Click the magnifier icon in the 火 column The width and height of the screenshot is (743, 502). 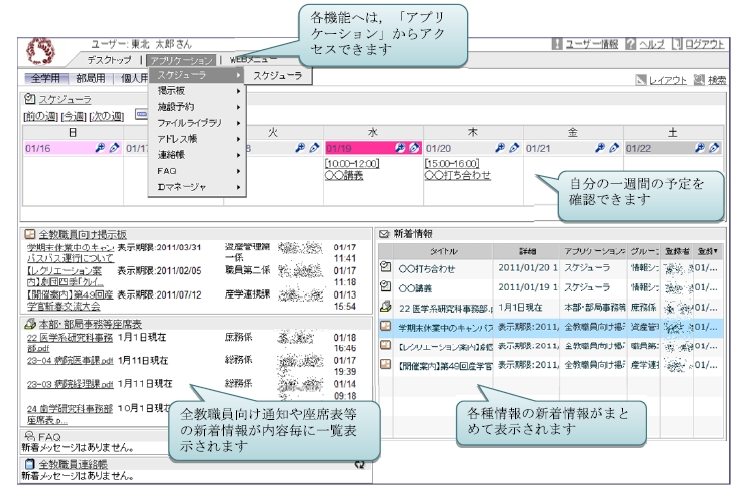click(300, 148)
